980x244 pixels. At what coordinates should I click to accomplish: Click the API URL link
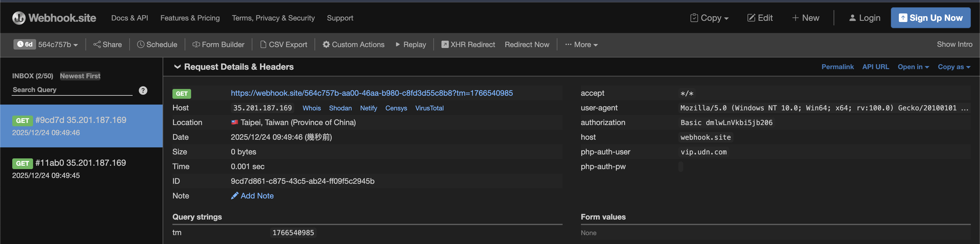(x=875, y=67)
